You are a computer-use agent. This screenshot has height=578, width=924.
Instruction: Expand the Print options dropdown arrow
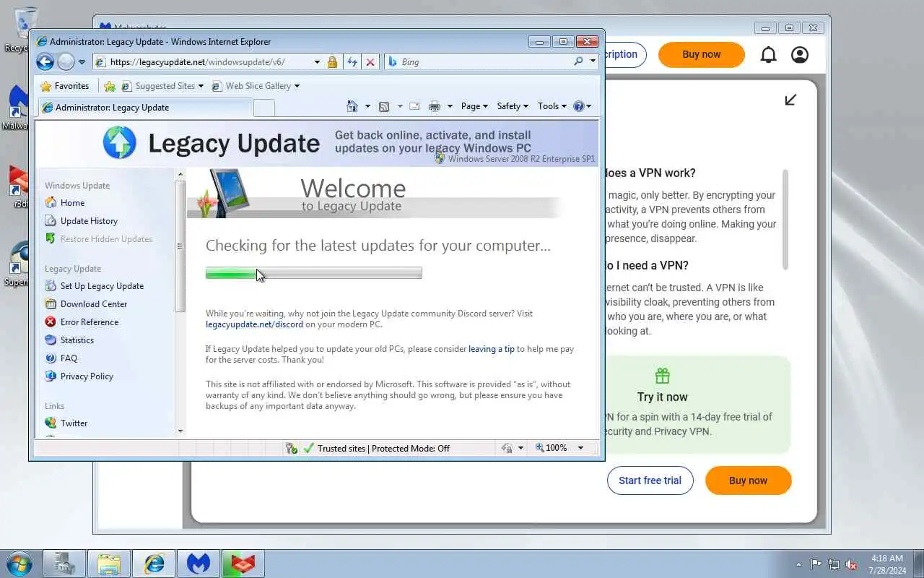point(449,106)
